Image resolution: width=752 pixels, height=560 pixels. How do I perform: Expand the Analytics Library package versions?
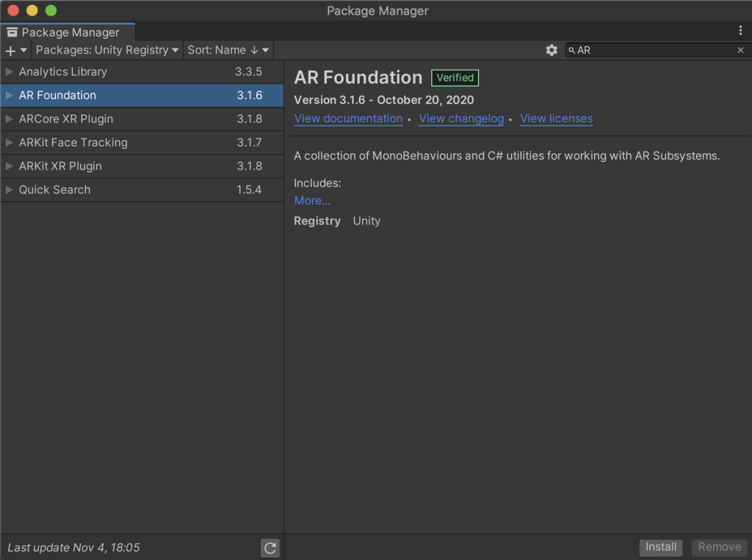point(10,72)
